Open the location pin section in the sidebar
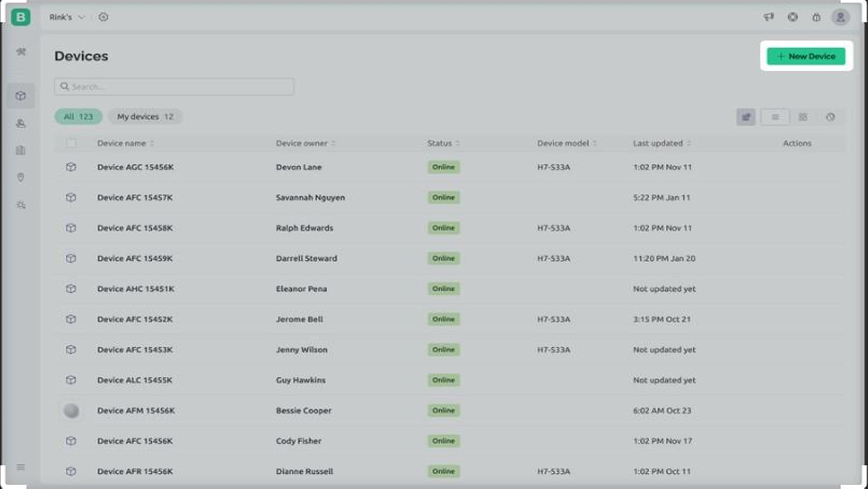The width and height of the screenshot is (868, 489). coord(20,177)
